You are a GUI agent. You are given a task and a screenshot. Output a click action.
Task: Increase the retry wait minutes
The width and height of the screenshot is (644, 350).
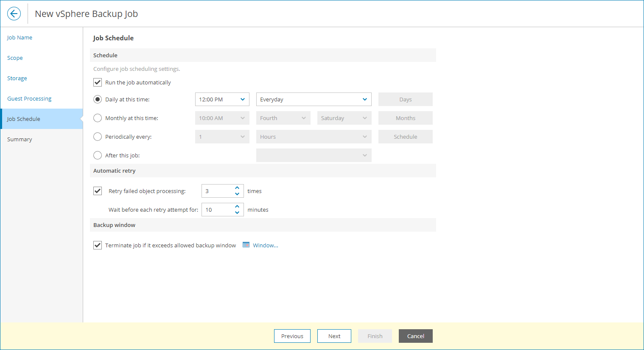237,207
